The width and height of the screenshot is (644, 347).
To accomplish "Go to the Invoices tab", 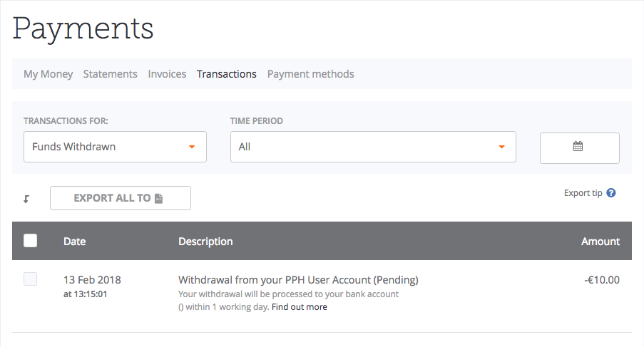I will pos(167,74).
